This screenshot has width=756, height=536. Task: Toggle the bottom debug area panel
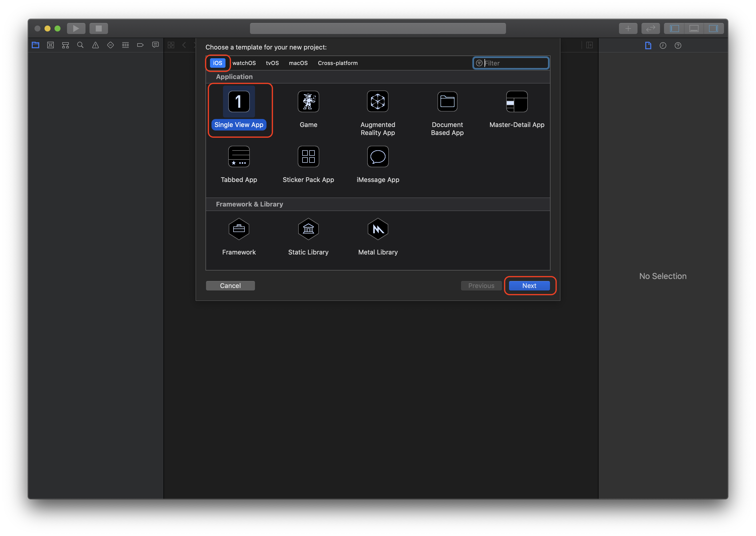694,29
